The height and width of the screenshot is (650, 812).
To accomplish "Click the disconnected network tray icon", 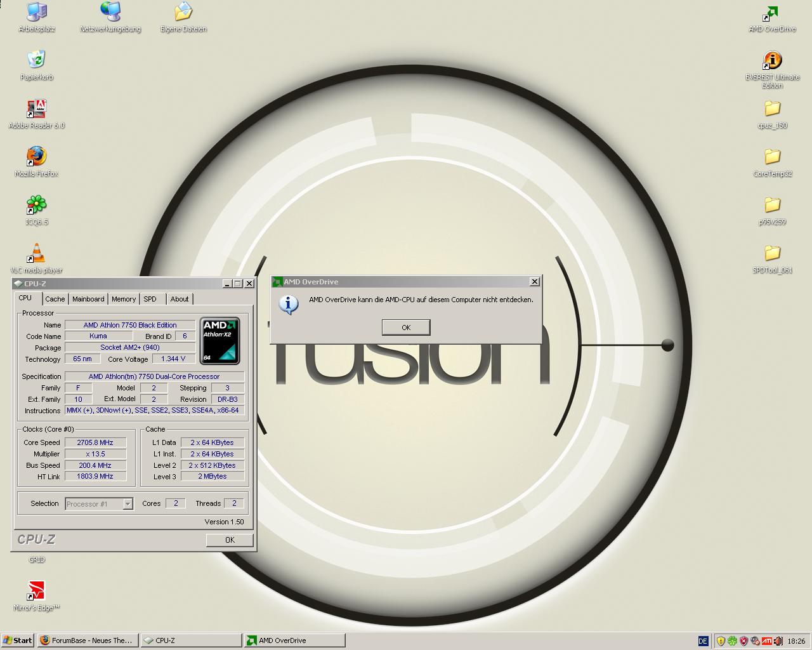I will [x=755, y=641].
